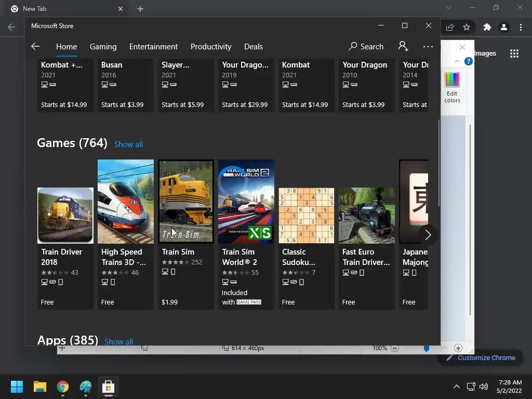
Task: Click Train Driver 2018 Free label
Action: click(x=47, y=302)
